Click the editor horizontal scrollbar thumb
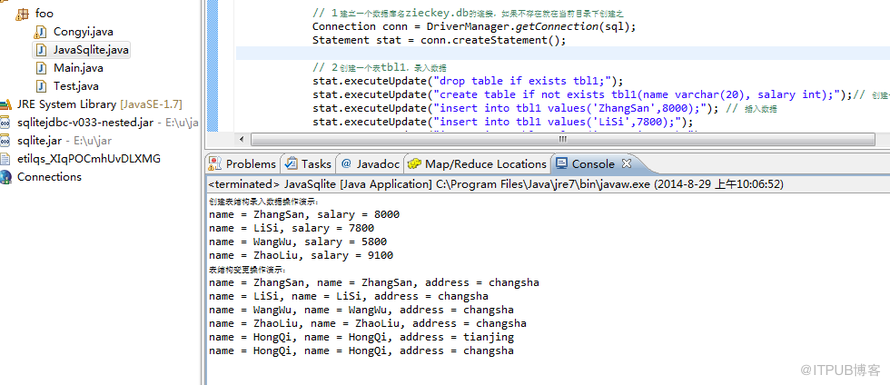The width and height of the screenshot is (890, 385). tap(562, 139)
